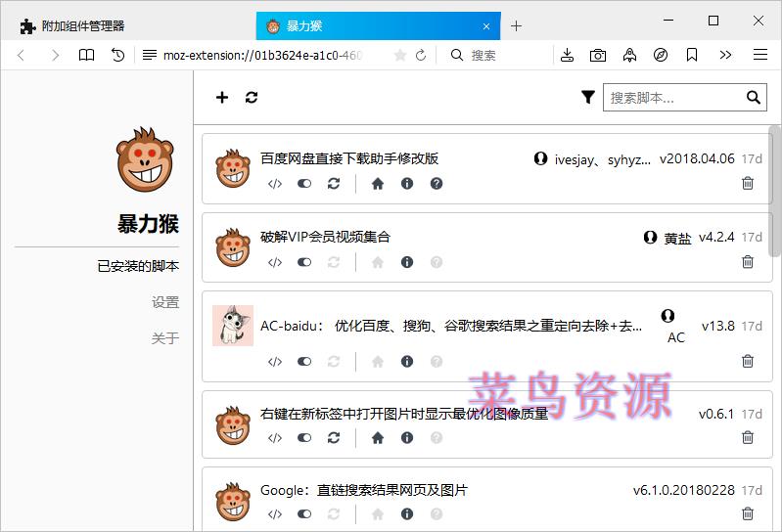The height and width of the screenshot is (532, 782).
Task: Select 已安装的脚本 in the sidebar
Action: [138, 266]
